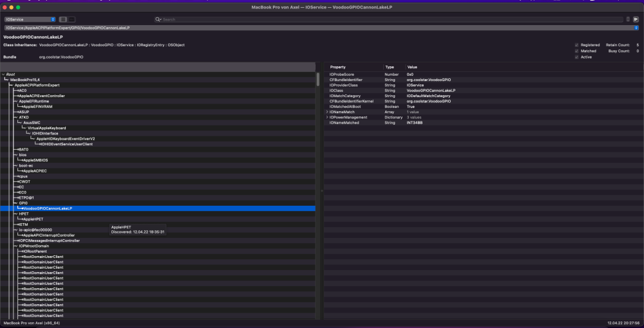This screenshot has width=644, height=328.
Task: Select the IOHIDInterface entry
Action: [x=45, y=133]
